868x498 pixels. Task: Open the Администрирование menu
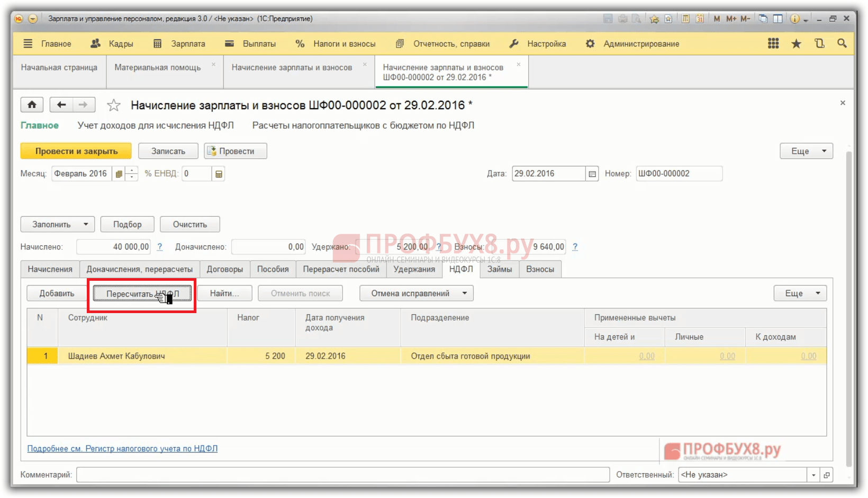pos(632,43)
